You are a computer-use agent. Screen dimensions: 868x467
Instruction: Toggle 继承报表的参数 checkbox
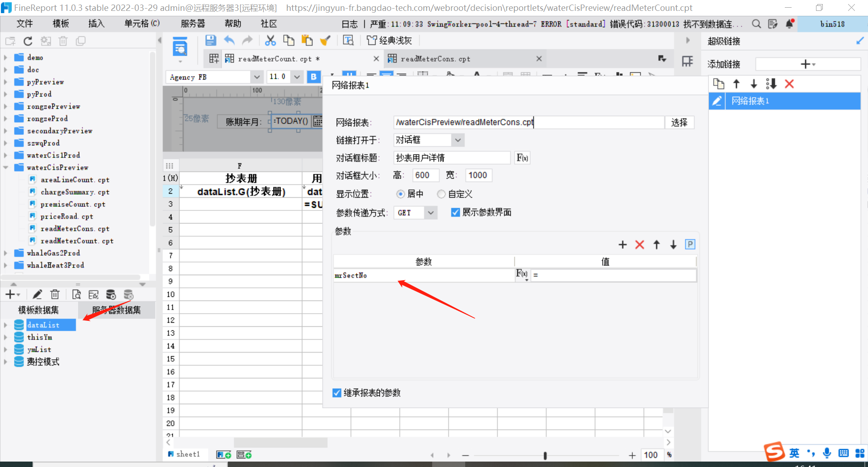pos(337,393)
